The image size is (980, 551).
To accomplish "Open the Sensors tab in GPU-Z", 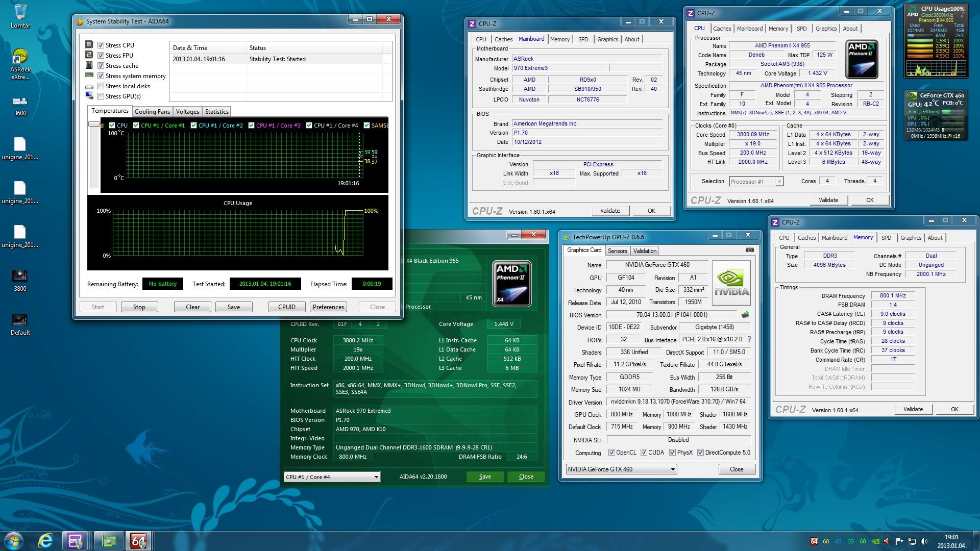I will pos(617,251).
